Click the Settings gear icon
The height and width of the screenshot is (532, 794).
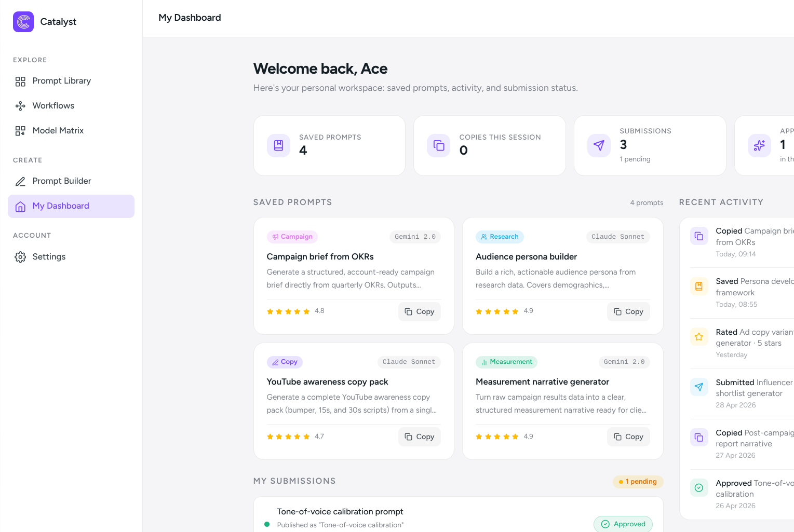click(x=20, y=257)
